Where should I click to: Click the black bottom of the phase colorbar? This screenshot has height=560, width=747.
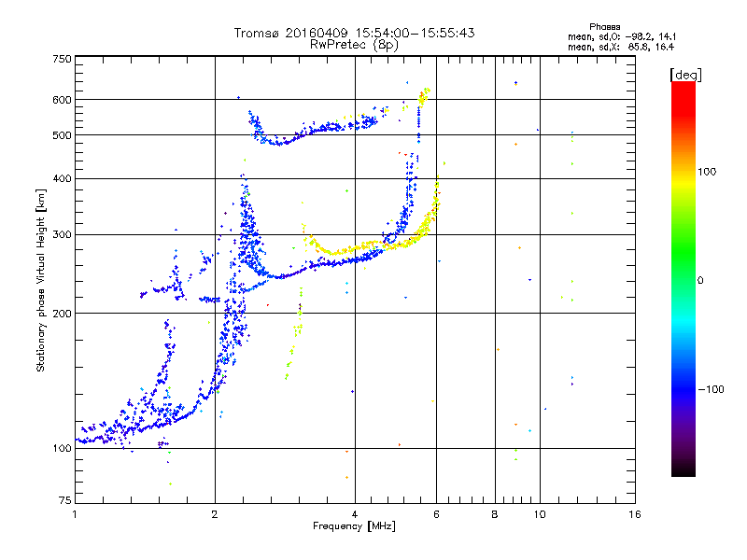click(684, 469)
